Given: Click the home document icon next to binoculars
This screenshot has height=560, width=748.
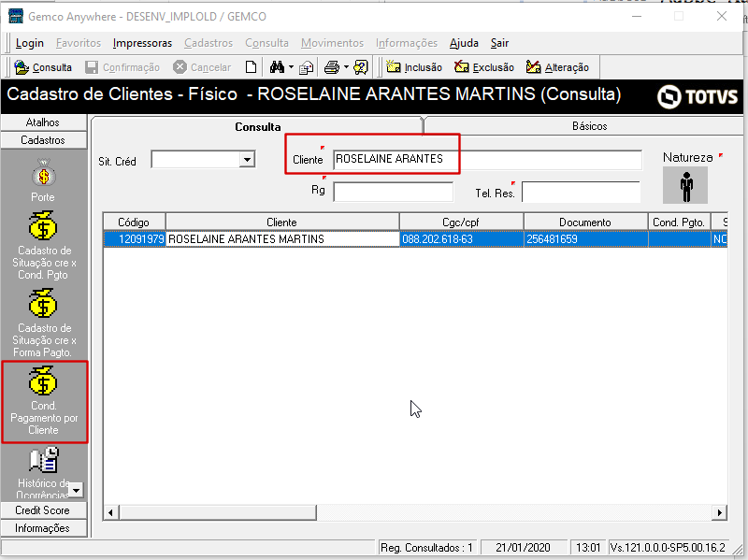Looking at the screenshot, I should coord(307,67).
